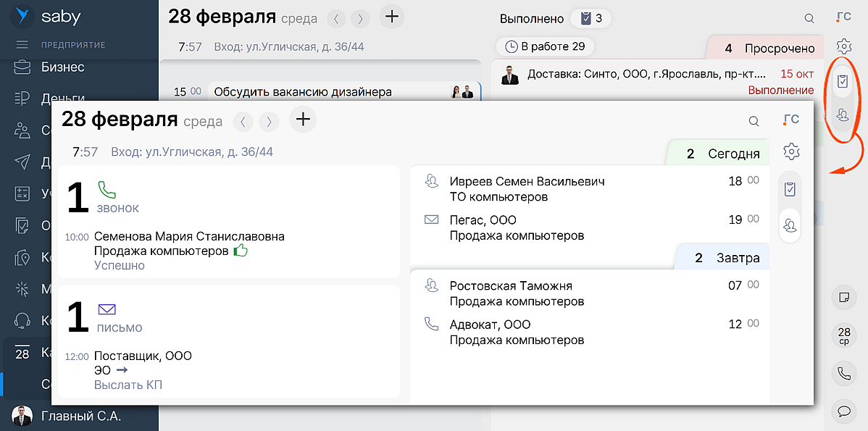Image resolution: width=868 pixels, height=431 pixels.
Task: Switch to contacts view in foreground toggle
Action: [790, 226]
